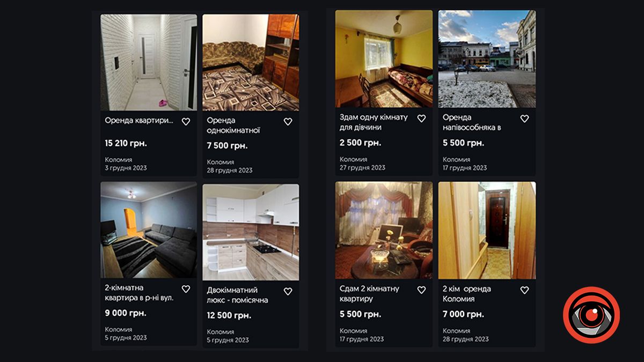The width and height of the screenshot is (644, 362).
Task: Favorite the 2 кім оренда Коломия listing
Action: pyautogui.click(x=524, y=290)
